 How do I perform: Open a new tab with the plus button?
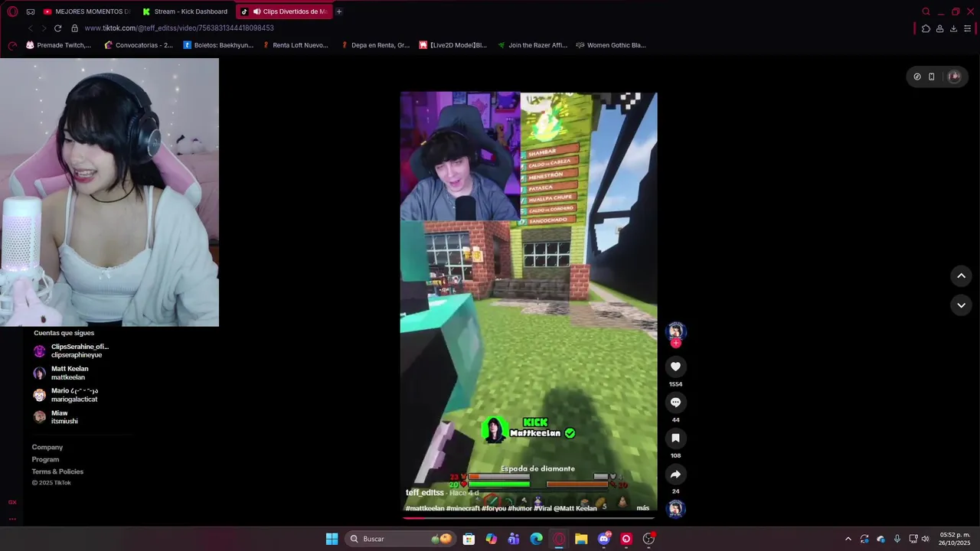point(339,11)
